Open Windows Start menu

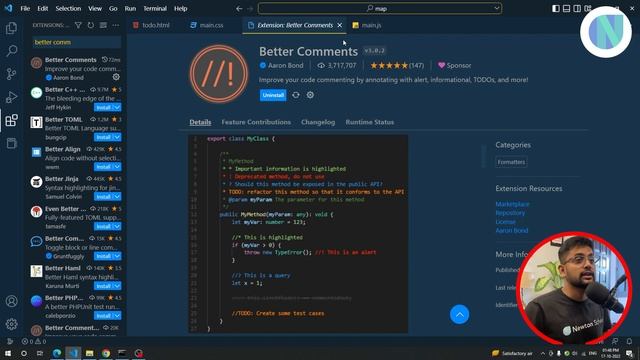tap(8, 353)
